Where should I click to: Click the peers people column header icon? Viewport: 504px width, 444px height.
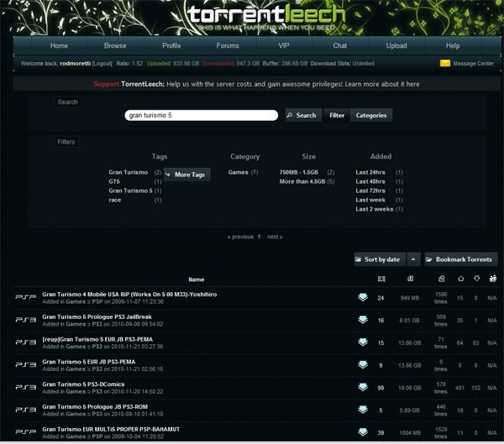pos(493,278)
